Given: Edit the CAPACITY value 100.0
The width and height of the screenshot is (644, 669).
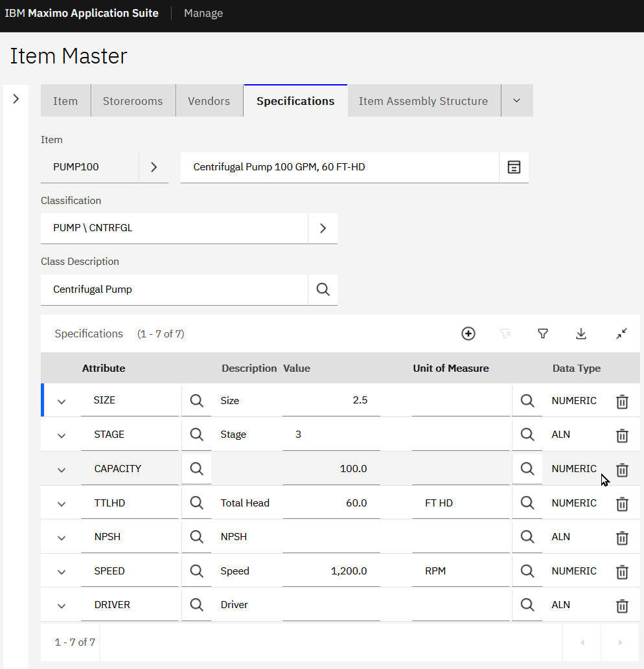Looking at the screenshot, I should coord(331,468).
